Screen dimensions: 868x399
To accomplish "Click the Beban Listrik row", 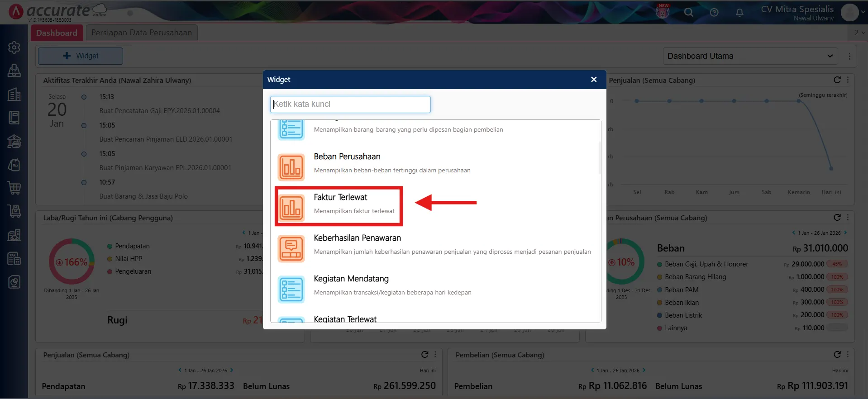I will click(x=752, y=315).
